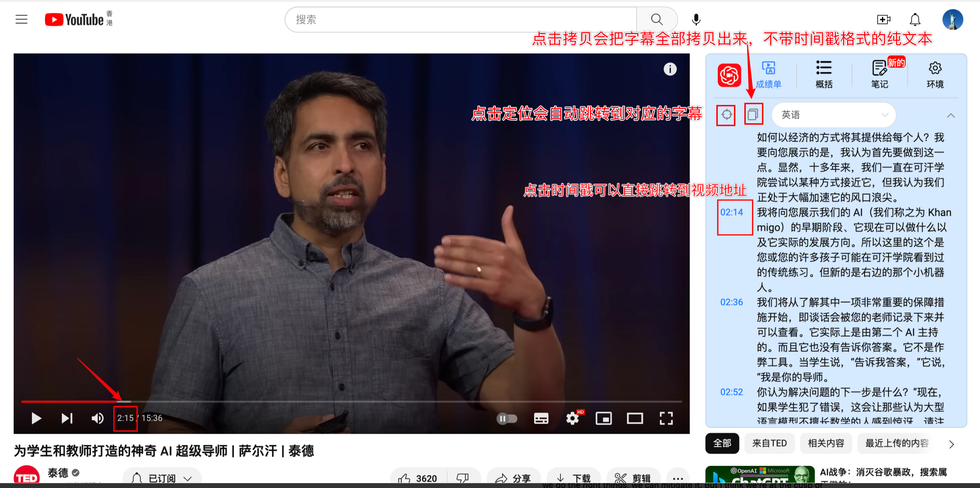Enter fullscreen mode on the video
Viewport: 980px width, 488px height.
(666, 418)
